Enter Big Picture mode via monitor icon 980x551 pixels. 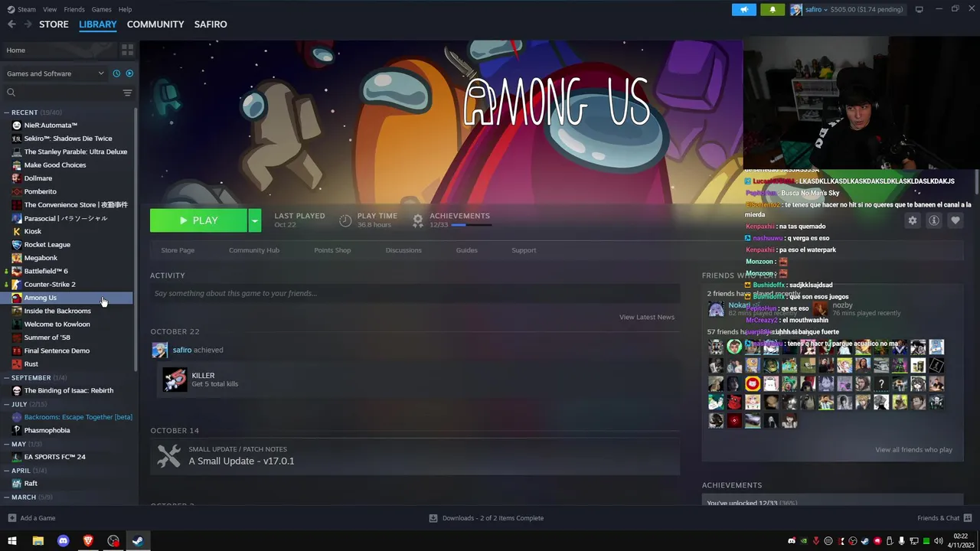(x=919, y=9)
